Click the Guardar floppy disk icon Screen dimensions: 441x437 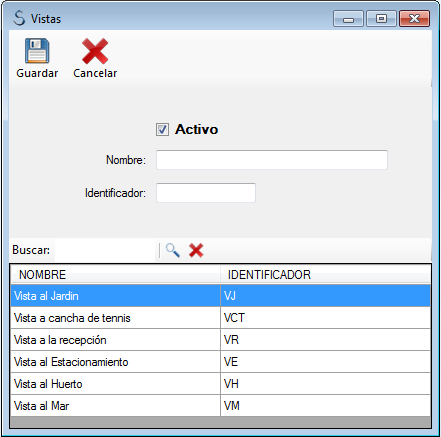click(37, 51)
